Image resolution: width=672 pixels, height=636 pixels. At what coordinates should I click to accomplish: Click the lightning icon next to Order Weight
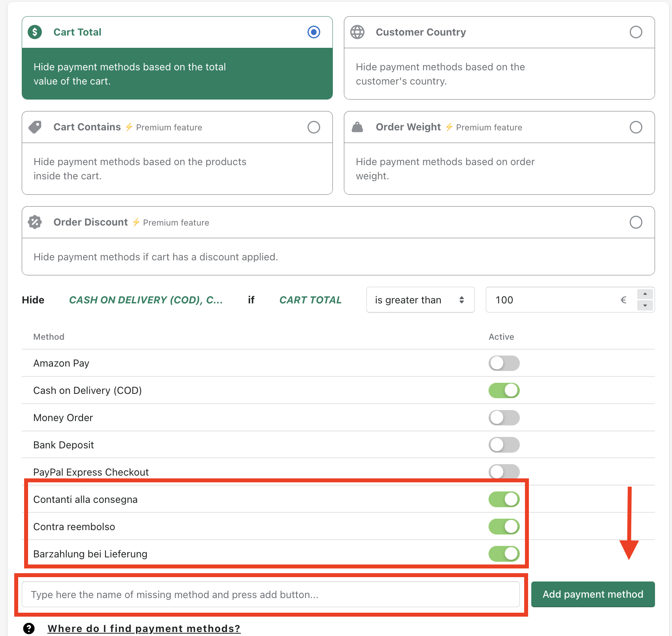coord(449,127)
